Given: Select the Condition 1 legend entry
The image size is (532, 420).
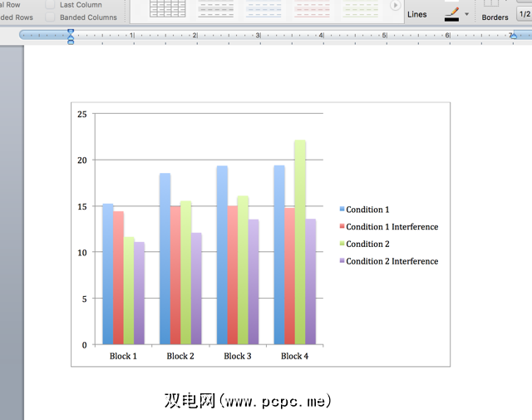Looking at the screenshot, I should pos(364,210).
